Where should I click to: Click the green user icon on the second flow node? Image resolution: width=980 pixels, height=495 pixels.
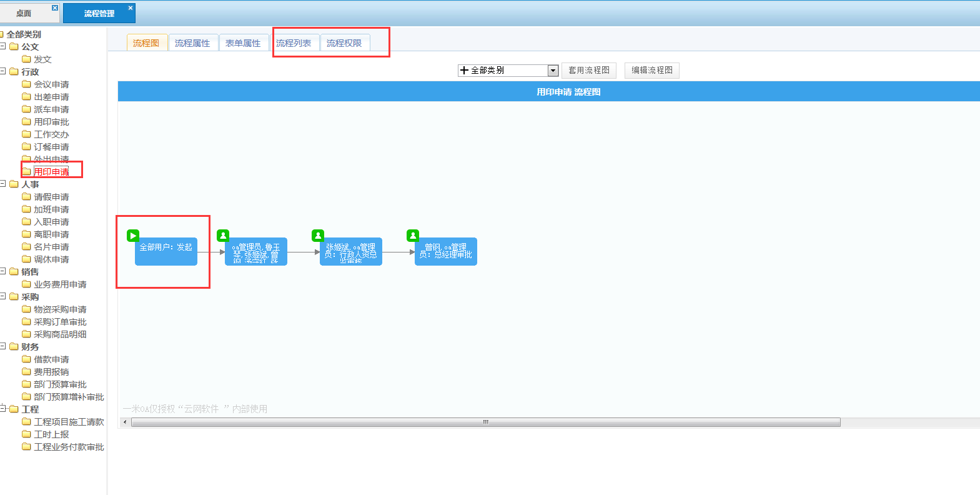[x=223, y=236]
